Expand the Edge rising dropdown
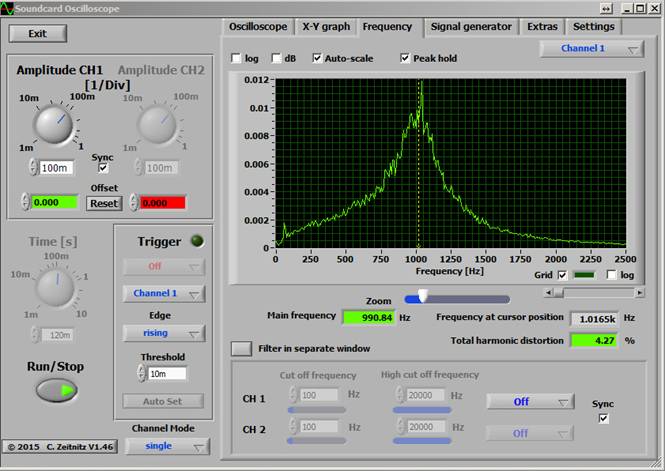The image size is (665, 471). click(x=163, y=333)
